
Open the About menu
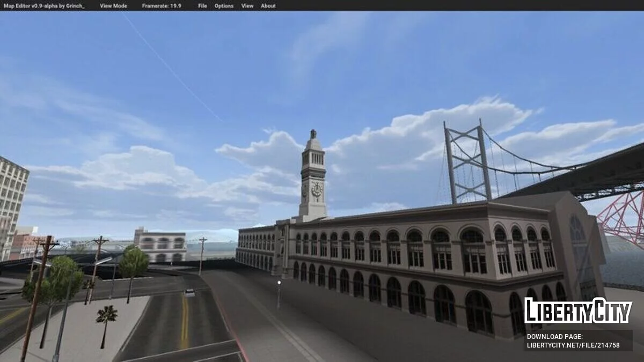click(x=268, y=6)
